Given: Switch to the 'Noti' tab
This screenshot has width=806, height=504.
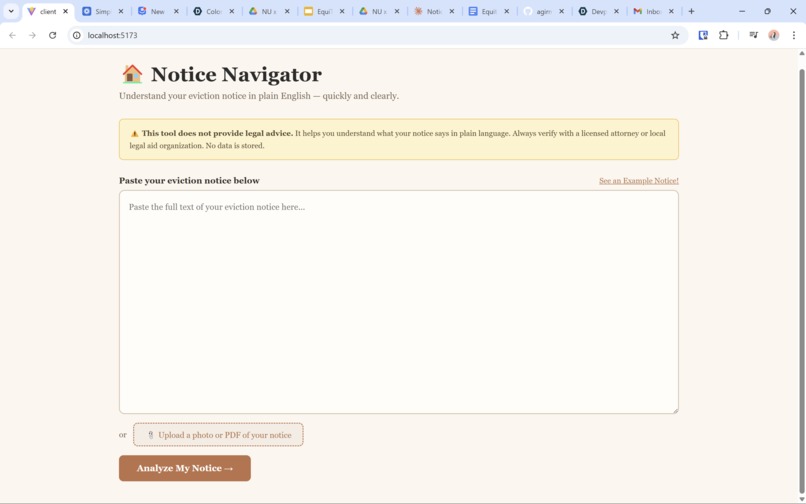Looking at the screenshot, I should 433,11.
